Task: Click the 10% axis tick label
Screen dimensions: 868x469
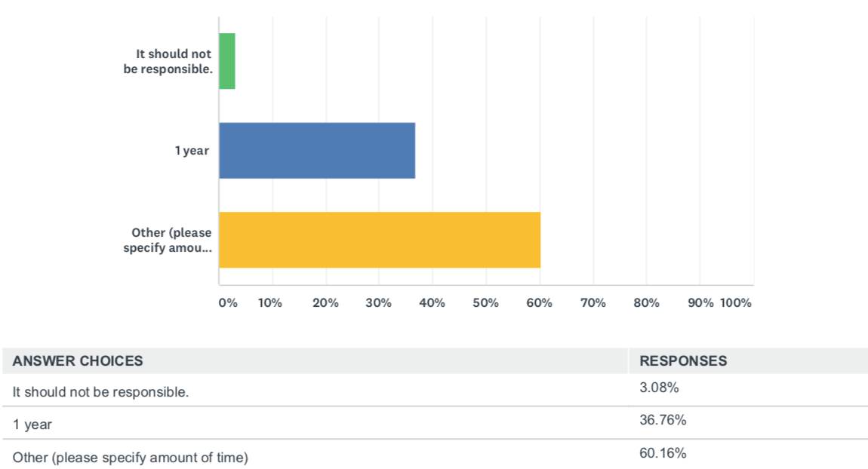Action: pyautogui.click(x=270, y=303)
